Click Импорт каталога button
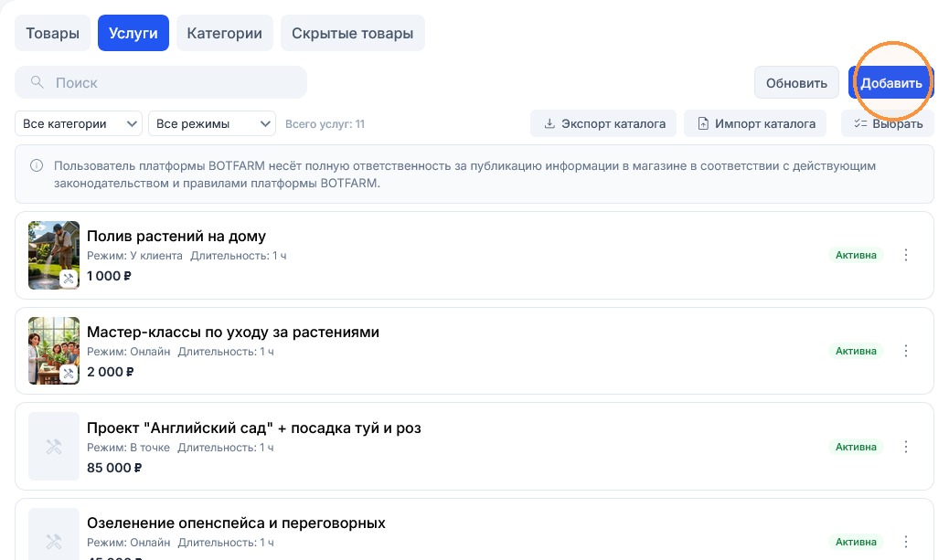 pos(755,123)
